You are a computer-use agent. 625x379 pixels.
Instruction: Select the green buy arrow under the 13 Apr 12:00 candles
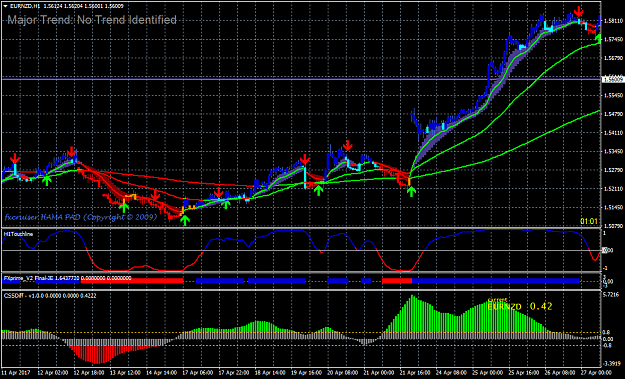(124, 207)
